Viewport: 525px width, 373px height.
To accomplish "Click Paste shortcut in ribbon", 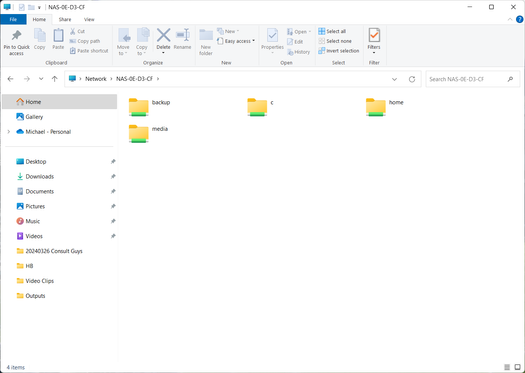I will click(x=89, y=51).
